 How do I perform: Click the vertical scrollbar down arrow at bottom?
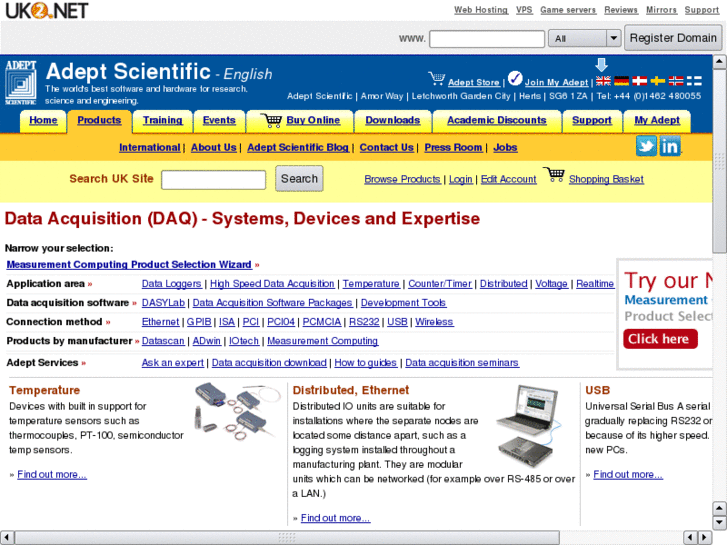point(719,523)
